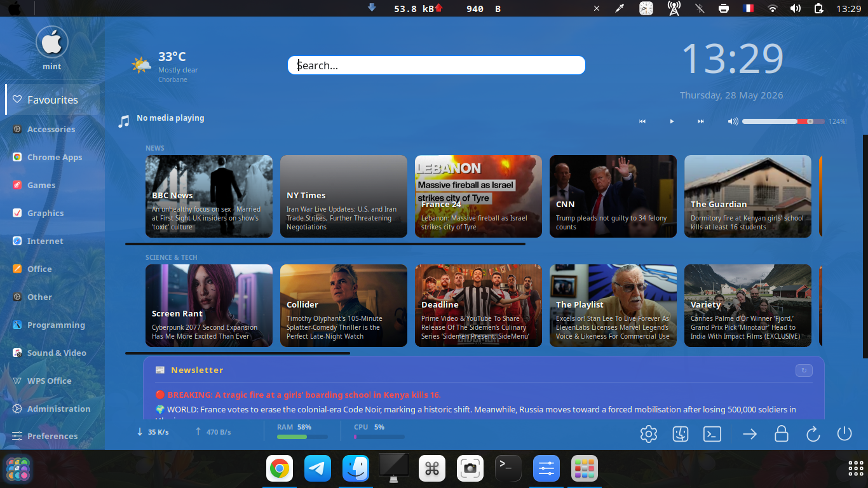Open the Preferences category
The image size is (868, 488).
click(53, 436)
